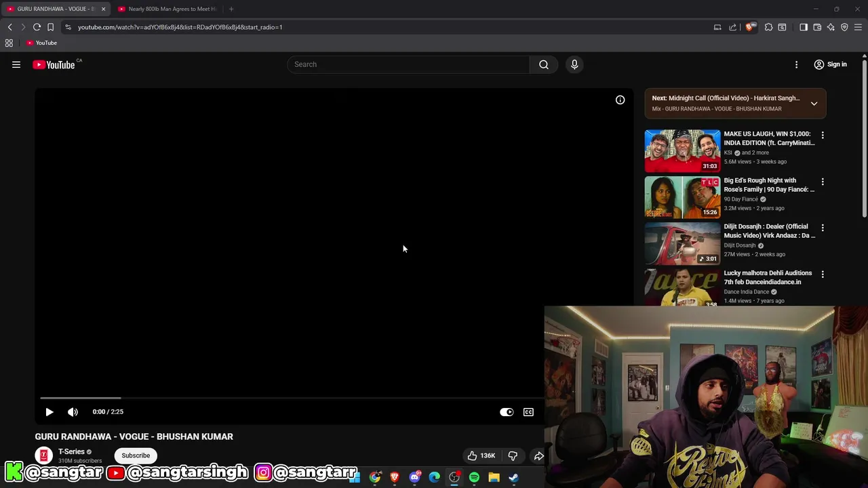The width and height of the screenshot is (868, 488).
Task: Open the Brave VPN shield icon
Action: tap(844, 27)
